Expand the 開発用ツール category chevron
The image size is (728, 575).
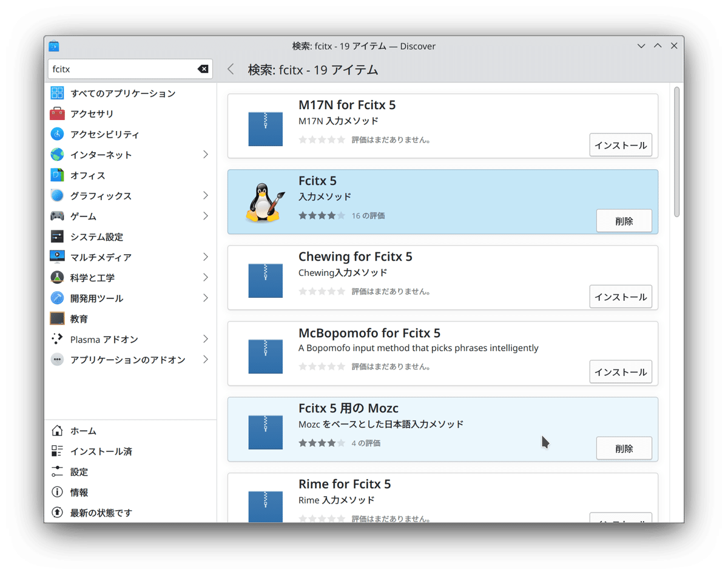tap(206, 298)
